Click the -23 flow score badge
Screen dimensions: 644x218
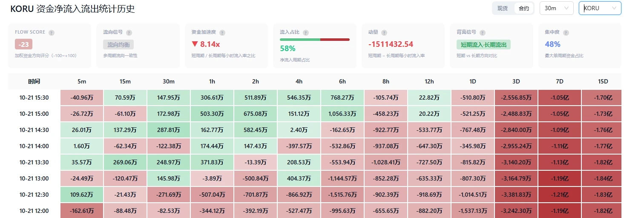pos(24,44)
